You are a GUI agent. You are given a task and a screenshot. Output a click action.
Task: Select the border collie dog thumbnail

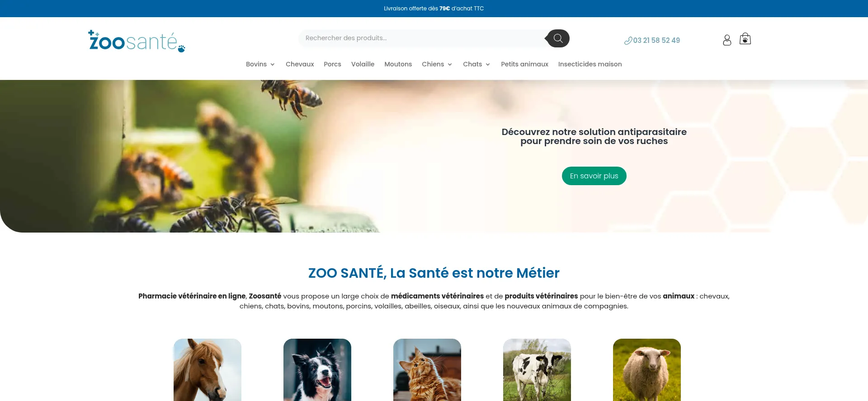pos(317,370)
